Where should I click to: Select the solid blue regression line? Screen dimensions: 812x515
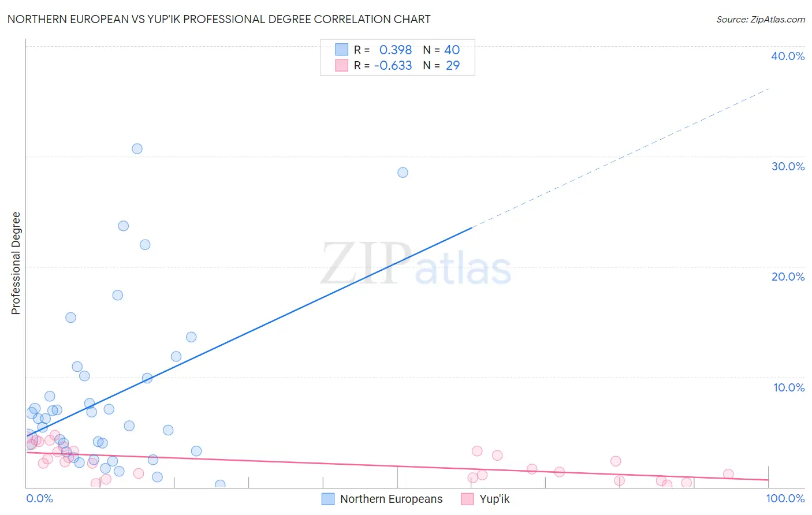pyautogui.click(x=249, y=332)
